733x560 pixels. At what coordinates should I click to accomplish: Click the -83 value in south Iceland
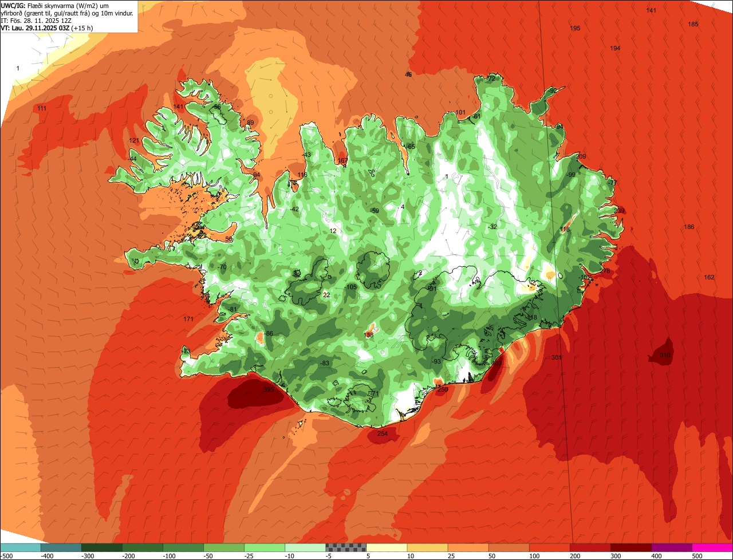[x=325, y=364]
